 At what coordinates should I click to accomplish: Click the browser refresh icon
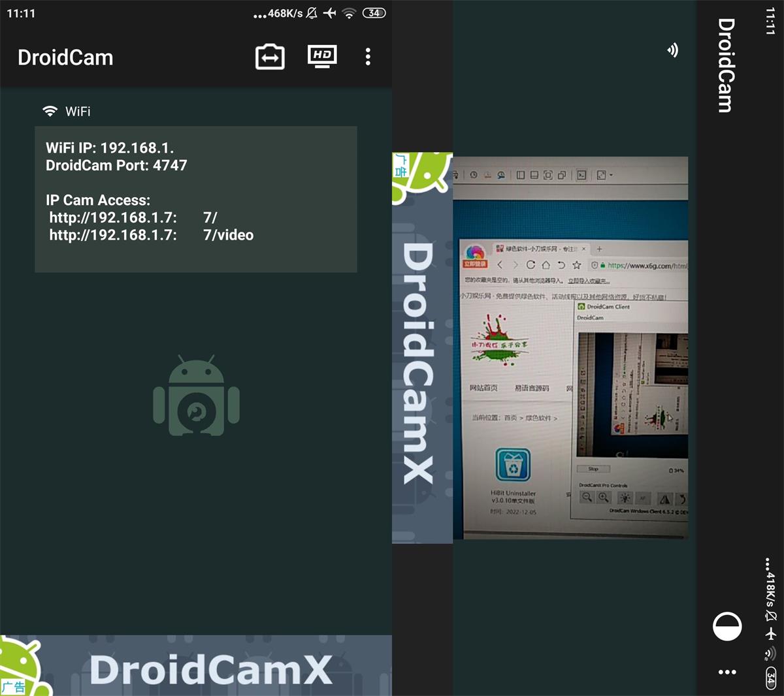point(531,265)
